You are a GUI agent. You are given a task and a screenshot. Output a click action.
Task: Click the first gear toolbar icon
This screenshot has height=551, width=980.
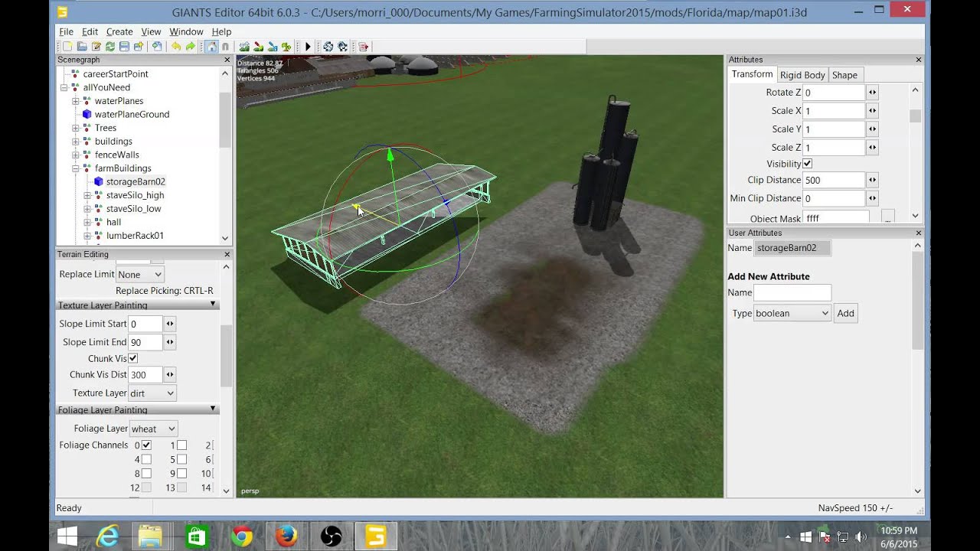pos(328,47)
